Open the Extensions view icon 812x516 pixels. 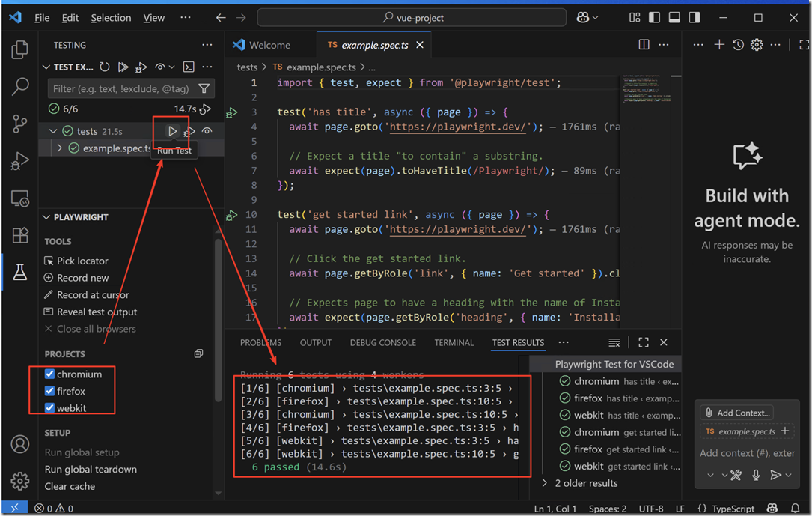tap(20, 235)
